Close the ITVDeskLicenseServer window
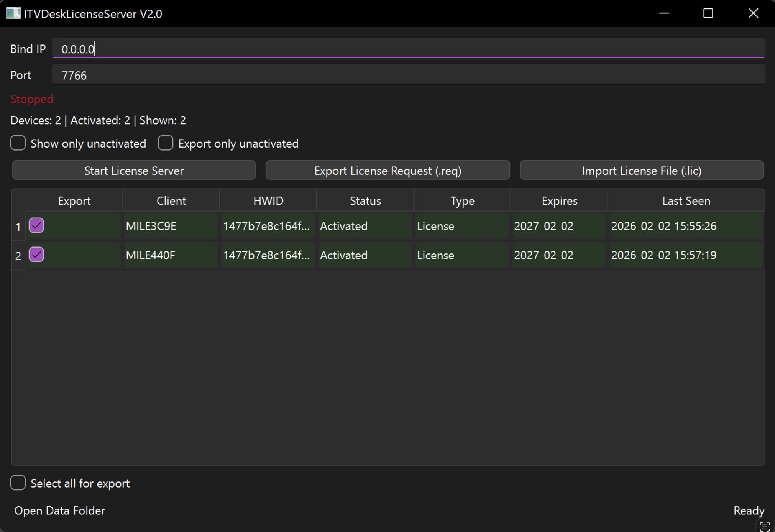775x532 pixels. 753,13
